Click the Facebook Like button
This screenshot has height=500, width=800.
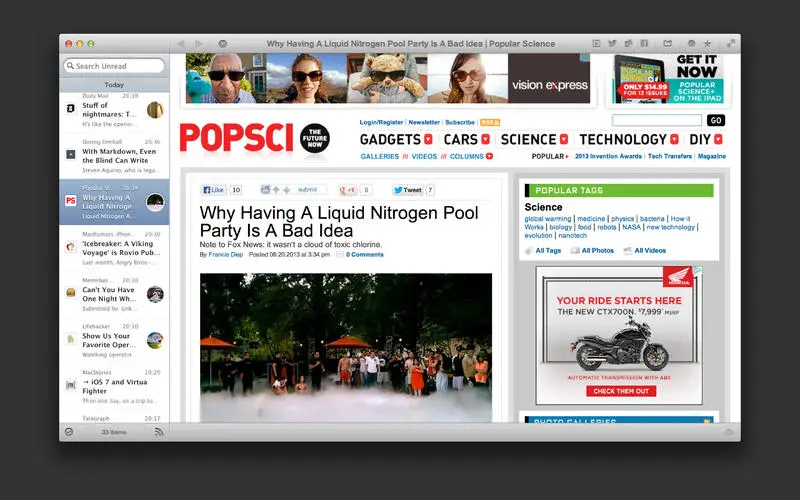213,190
